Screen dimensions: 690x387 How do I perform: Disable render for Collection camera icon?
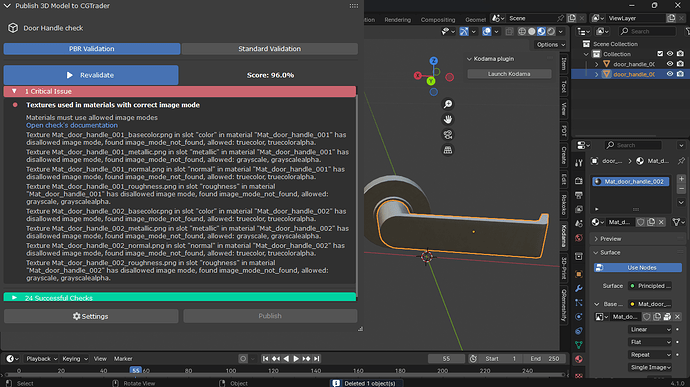click(680, 54)
